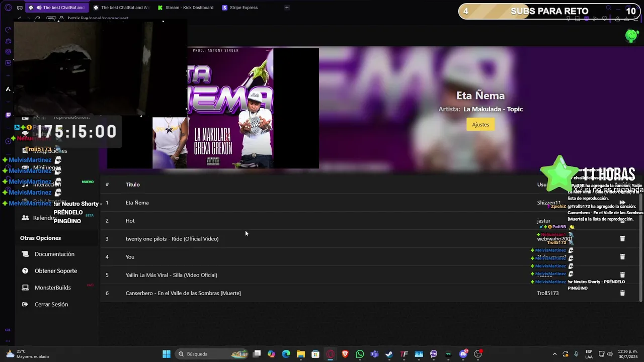The width and height of the screenshot is (644, 362).
Task: Open MonsterBuilds link
Action: click(x=53, y=288)
